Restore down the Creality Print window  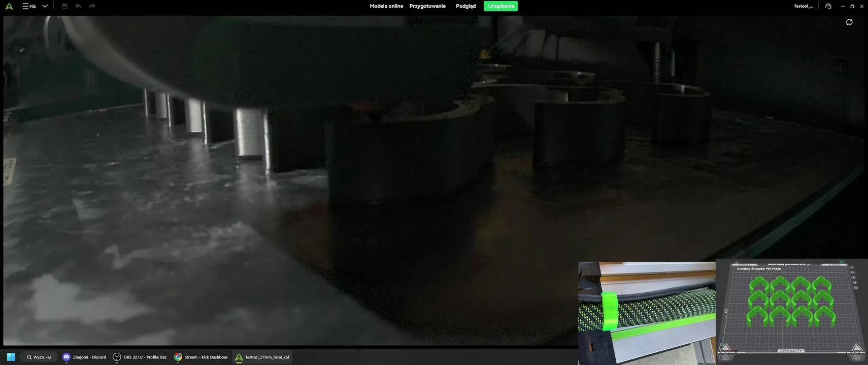point(852,6)
